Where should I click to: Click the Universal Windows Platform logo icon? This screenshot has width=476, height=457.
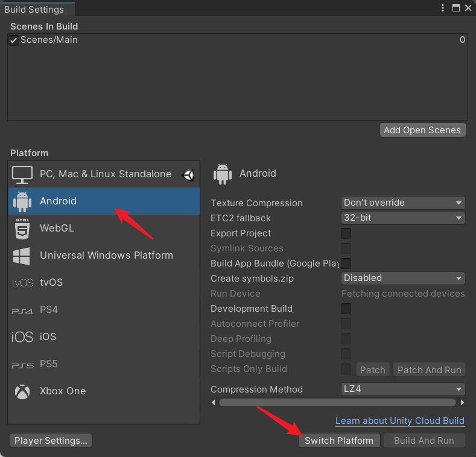22,256
